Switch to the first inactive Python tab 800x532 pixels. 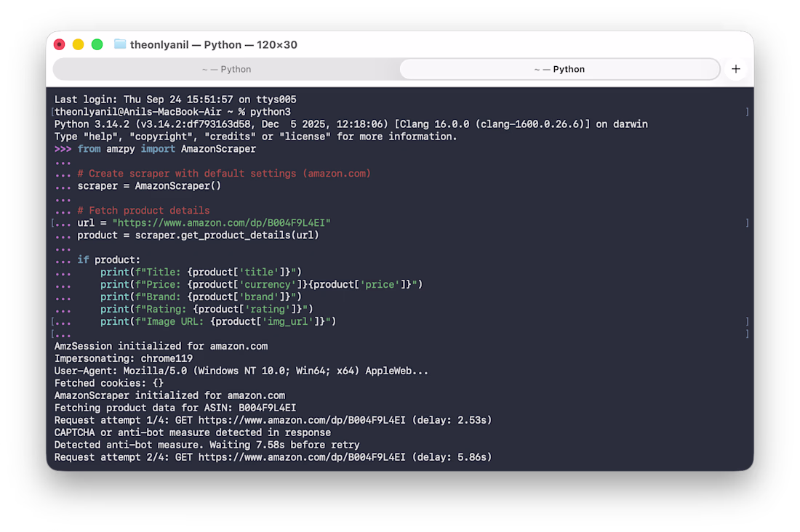point(226,69)
